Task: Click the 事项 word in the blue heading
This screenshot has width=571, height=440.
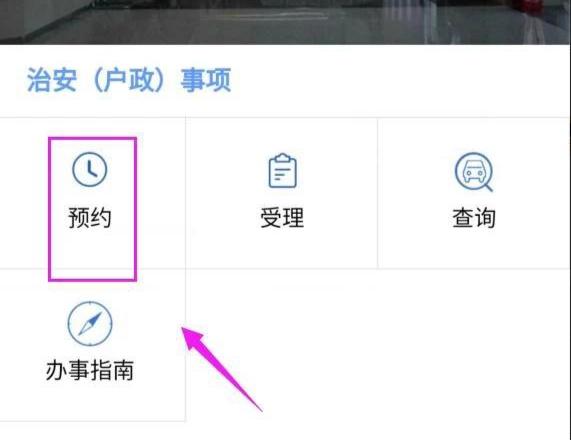Action: [206, 80]
